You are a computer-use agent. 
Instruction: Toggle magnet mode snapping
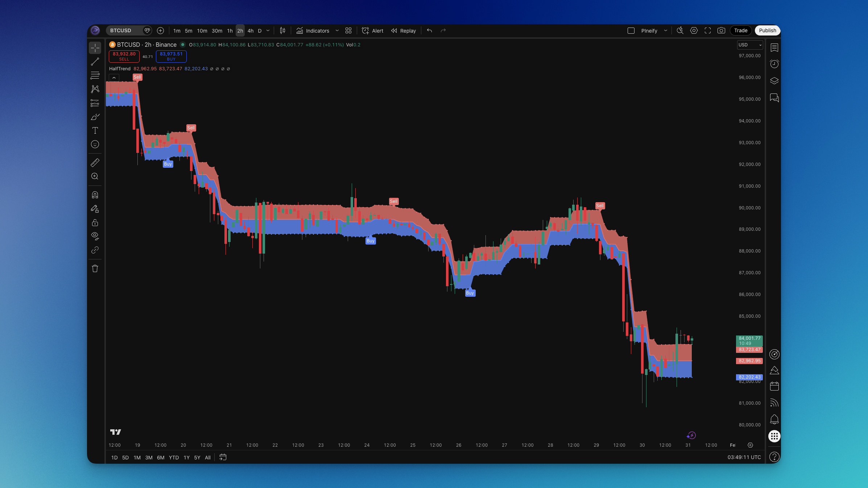click(95, 195)
